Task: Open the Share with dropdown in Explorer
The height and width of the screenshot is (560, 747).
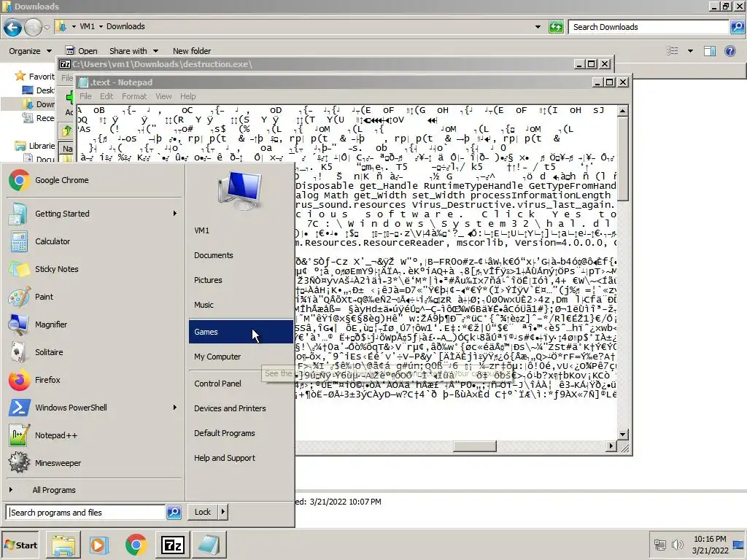Action: pos(133,51)
